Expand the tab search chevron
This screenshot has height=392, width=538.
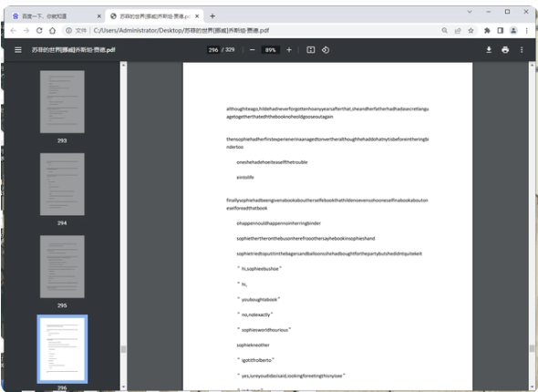click(x=470, y=12)
